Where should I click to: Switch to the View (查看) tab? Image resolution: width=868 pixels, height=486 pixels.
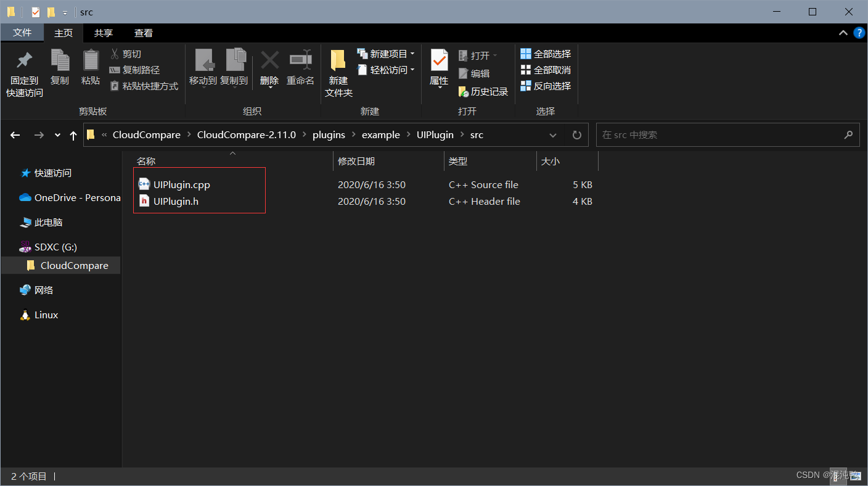click(144, 33)
